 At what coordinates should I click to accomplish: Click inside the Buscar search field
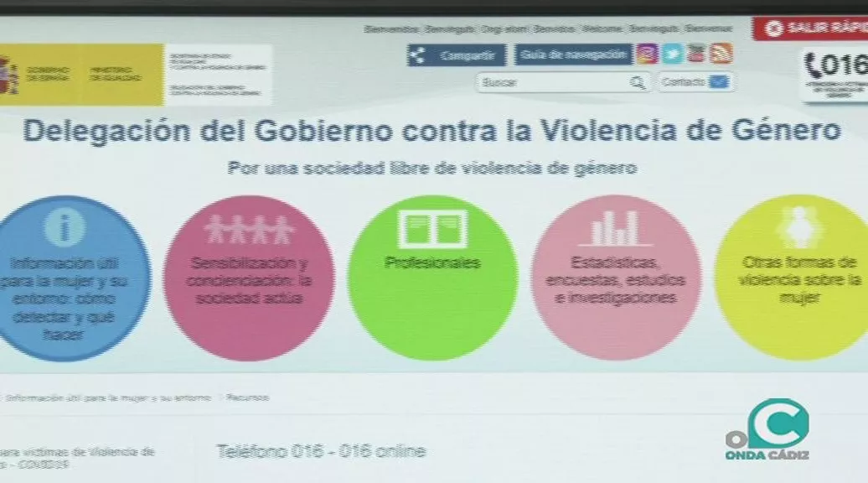coord(553,82)
